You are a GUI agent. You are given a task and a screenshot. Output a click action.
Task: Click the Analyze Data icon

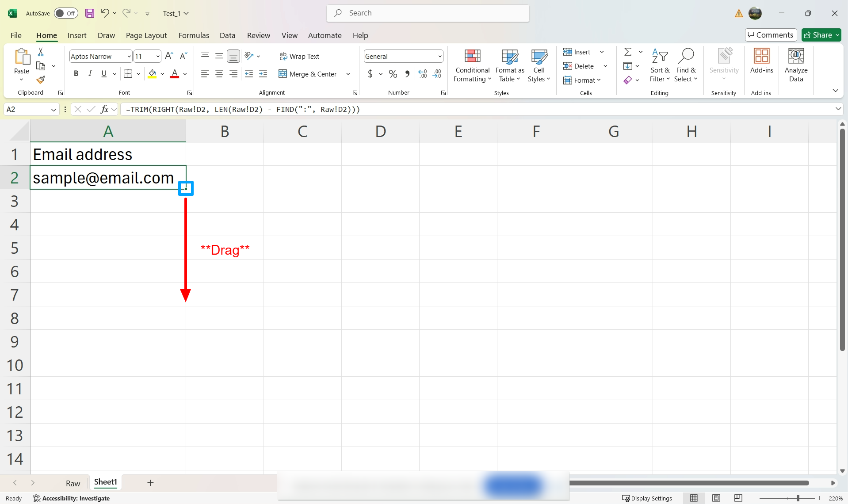tap(796, 65)
